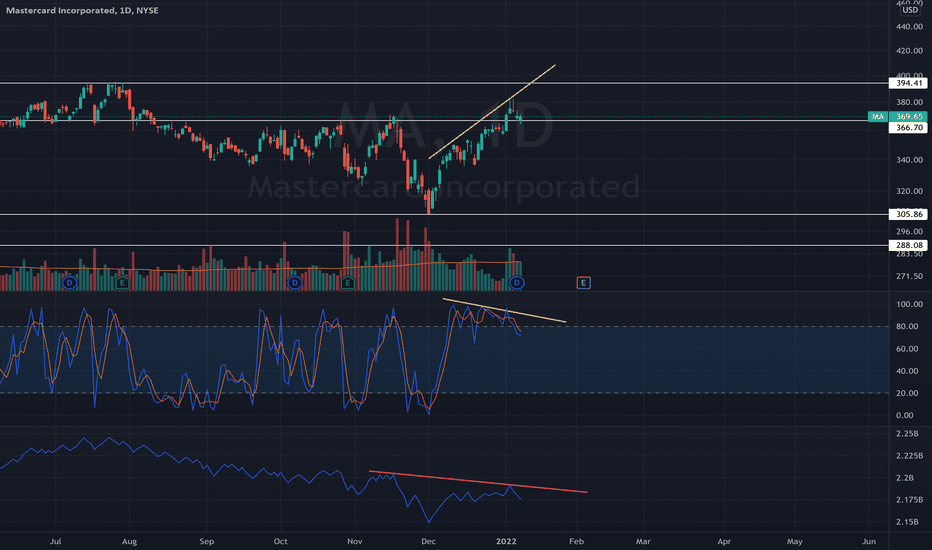Click the dividend D marker in early July
The width and height of the screenshot is (932, 550).
tap(70, 282)
